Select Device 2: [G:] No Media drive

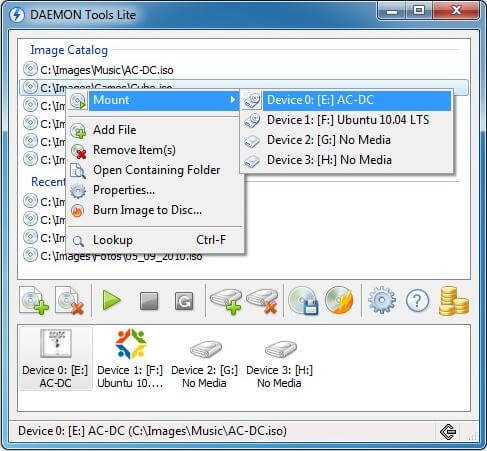click(204, 363)
